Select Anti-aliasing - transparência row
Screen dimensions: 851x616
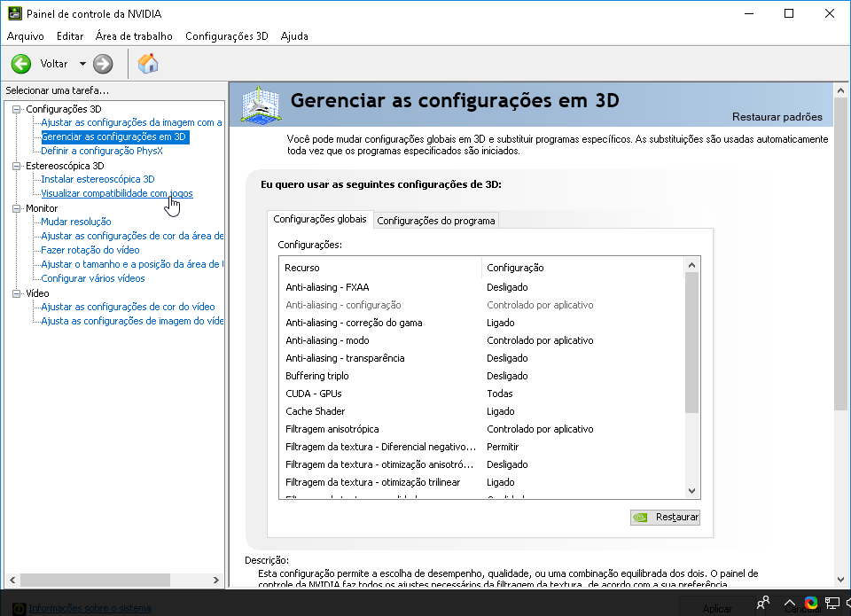coord(482,358)
